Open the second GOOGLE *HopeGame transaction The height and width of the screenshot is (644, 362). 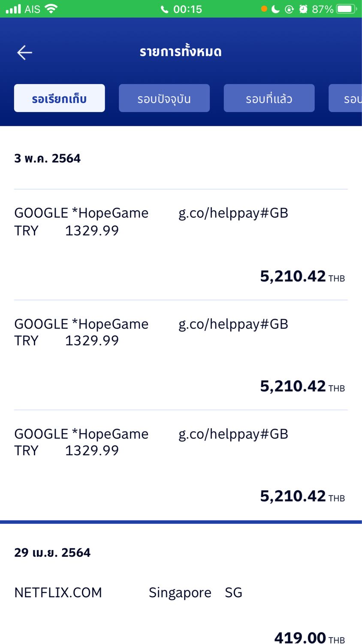coord(180,355)
